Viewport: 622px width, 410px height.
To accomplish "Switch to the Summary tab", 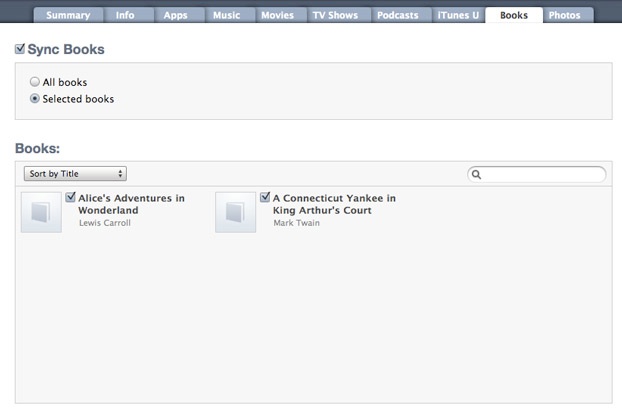I will (x=68, y=15).
